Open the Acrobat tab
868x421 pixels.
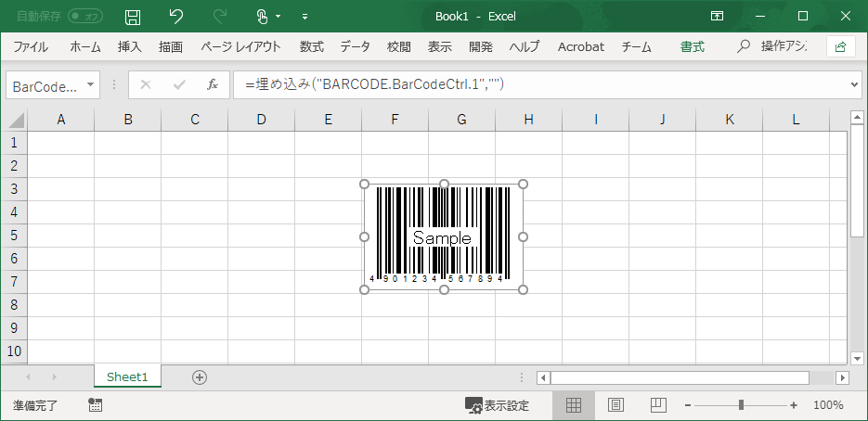581,47
